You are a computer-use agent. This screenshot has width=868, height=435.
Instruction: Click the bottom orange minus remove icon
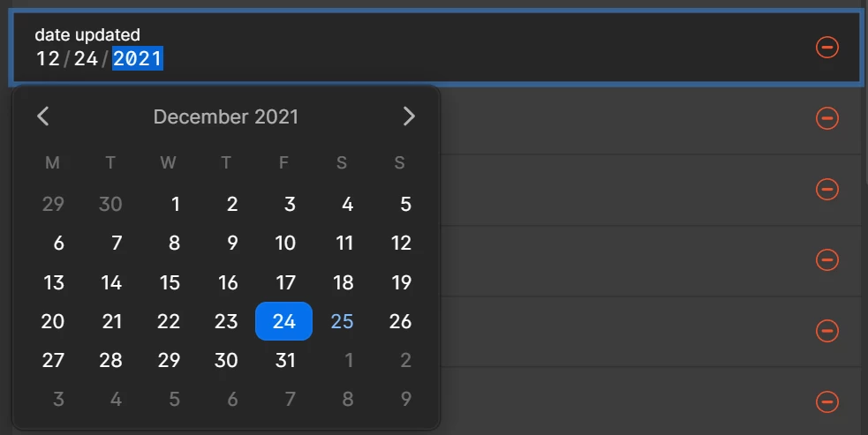click(x=827, y=401)
